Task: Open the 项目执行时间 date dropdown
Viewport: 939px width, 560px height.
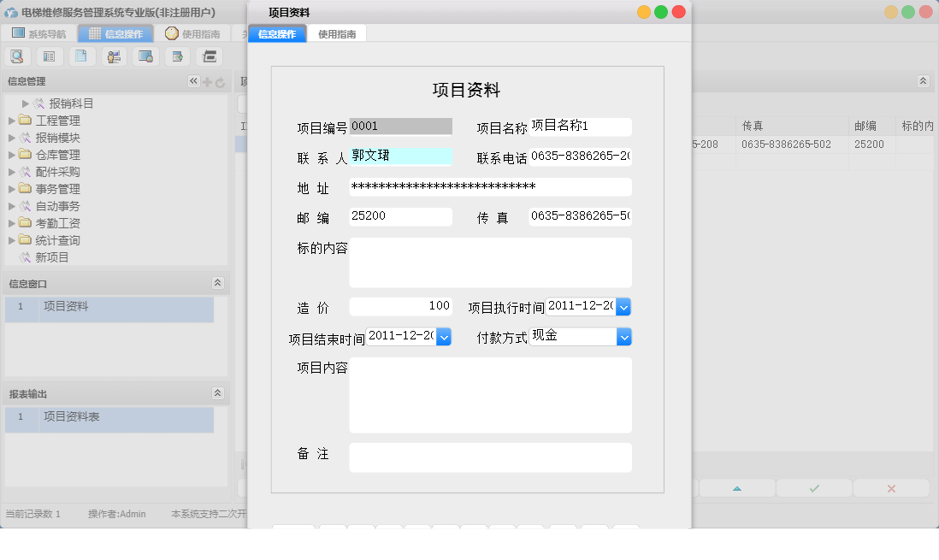Action: 623,307
